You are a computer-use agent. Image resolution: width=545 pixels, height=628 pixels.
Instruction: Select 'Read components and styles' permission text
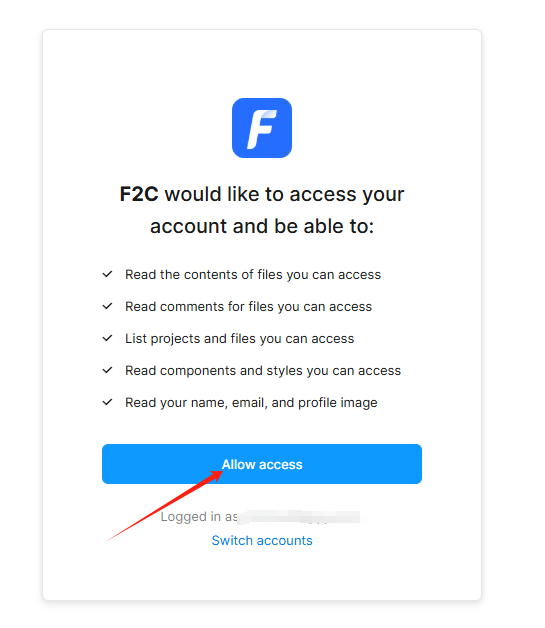pos(263,371)
